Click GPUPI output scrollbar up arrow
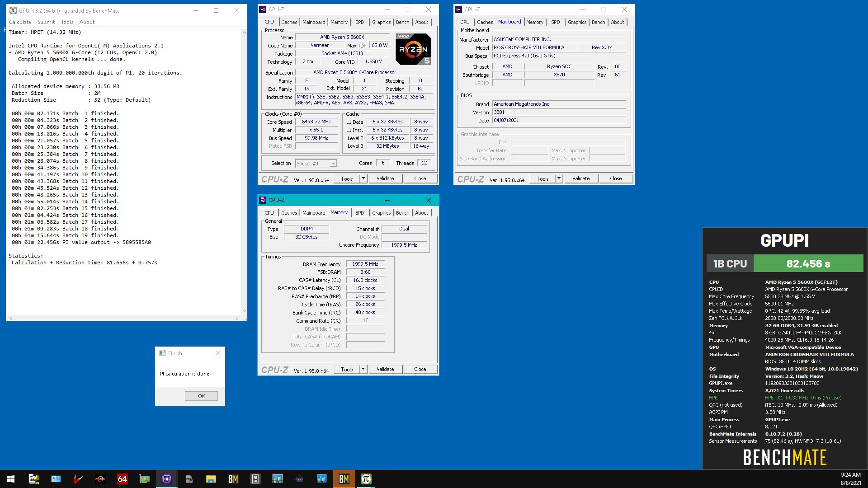This screenshot has width=868, height=488. 244,33
